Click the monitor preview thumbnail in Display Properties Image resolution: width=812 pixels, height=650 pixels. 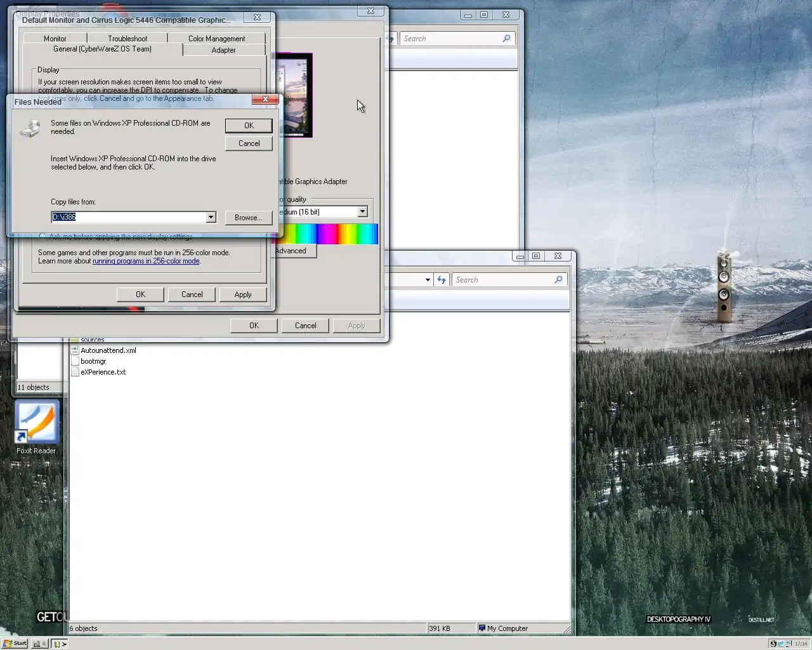[294, 95]
